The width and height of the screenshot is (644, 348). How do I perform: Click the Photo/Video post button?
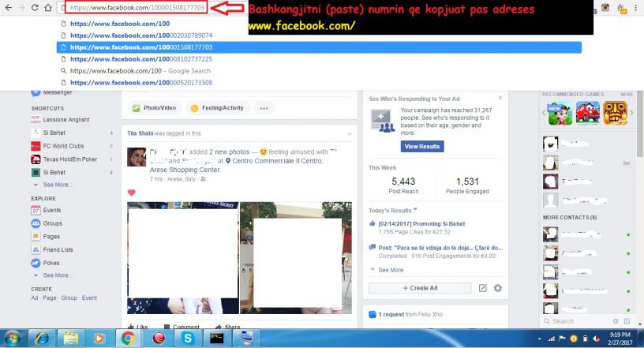tap(156, 108)
